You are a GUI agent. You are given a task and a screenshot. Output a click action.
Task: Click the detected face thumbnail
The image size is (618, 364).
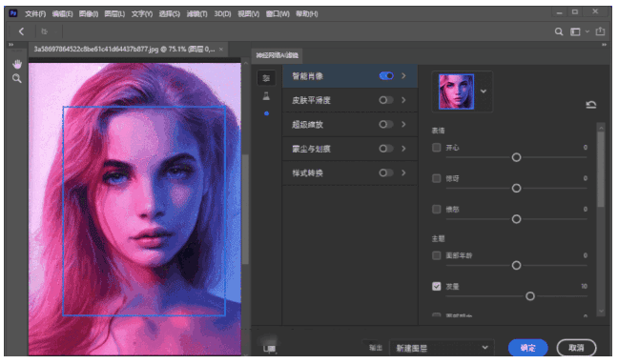[456, 91]
